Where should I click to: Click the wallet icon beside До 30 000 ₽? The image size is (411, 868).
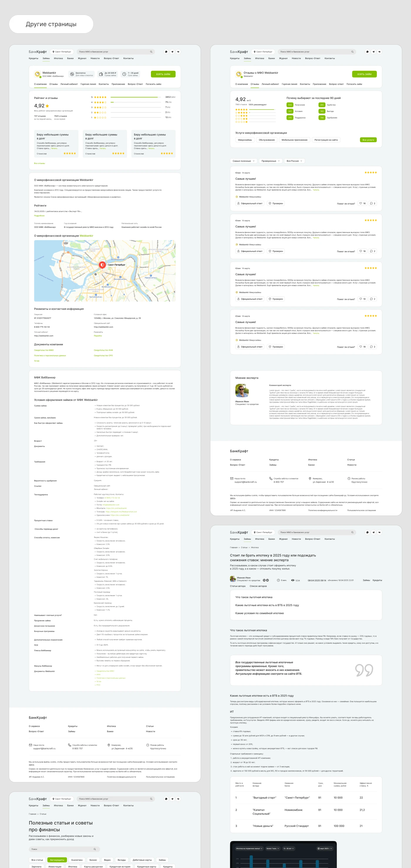pos(101,74)
